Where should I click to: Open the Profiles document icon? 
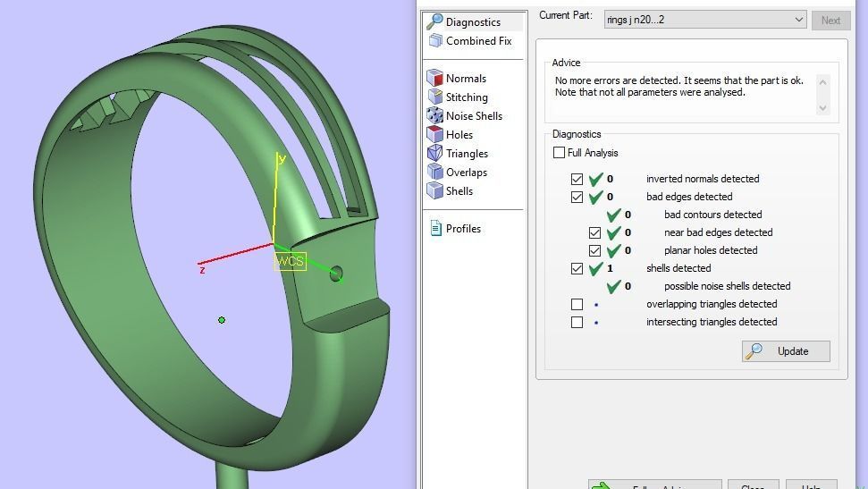pos(435,228)
